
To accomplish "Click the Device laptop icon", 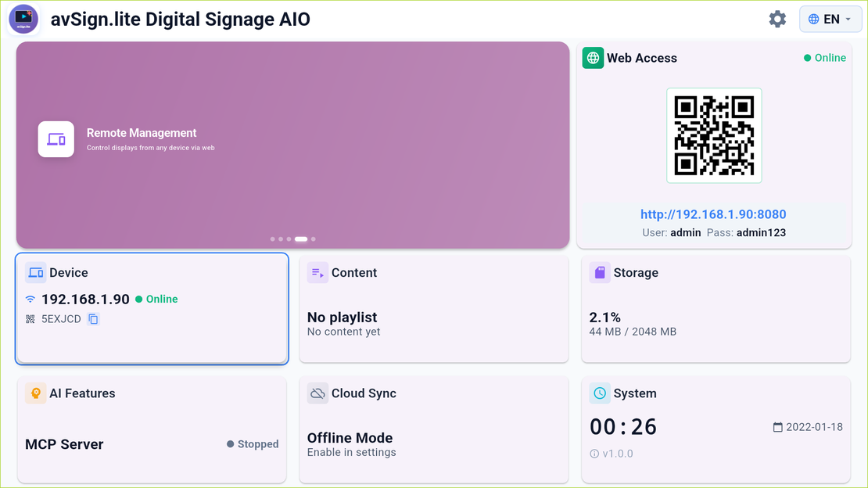I will pos(35,272).
